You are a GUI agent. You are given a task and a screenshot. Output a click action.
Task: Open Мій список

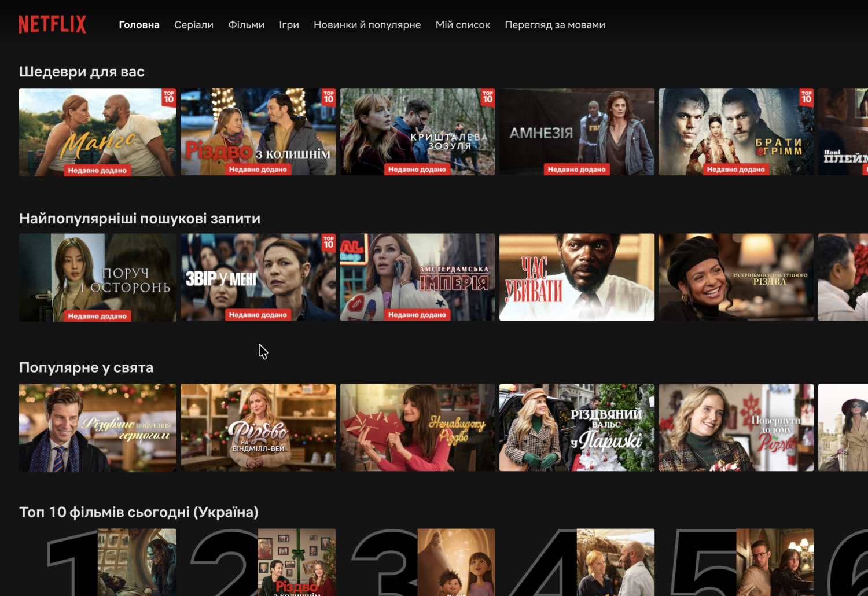pyautogui.click(x=463, y=25)
